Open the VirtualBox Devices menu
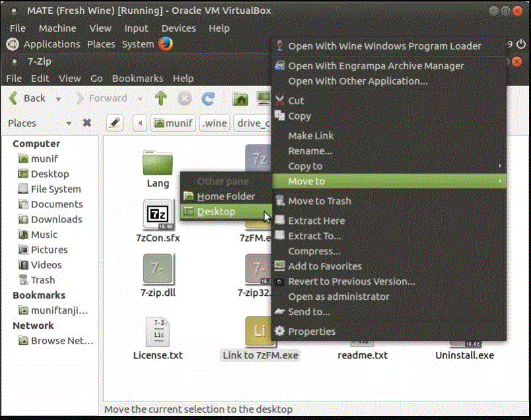This screenshot has width=531, height=420. pos(178,28)
